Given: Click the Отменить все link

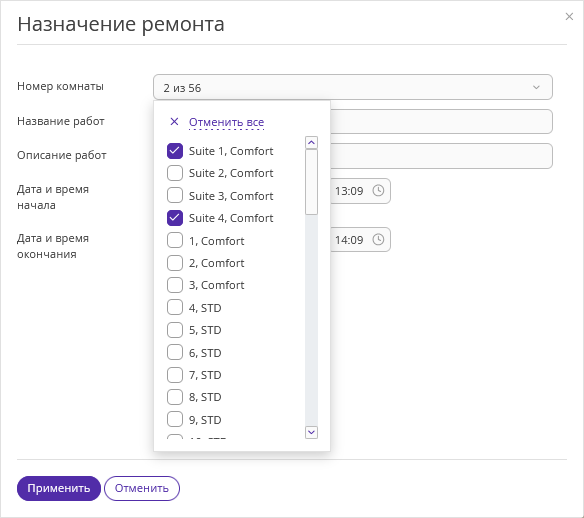Looking at the screenshot, I should tap(226, 122).
